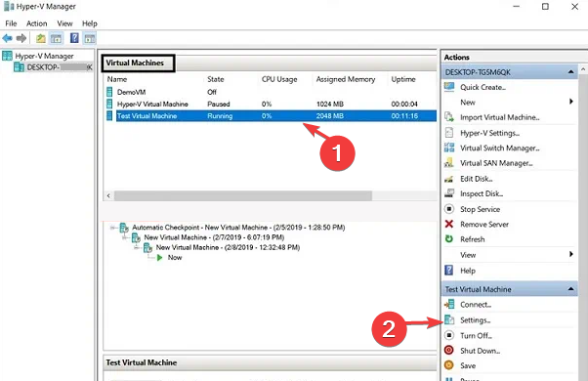
Task: Click Virtual SAN Manager icon
Action: click(x=449, y=163)
